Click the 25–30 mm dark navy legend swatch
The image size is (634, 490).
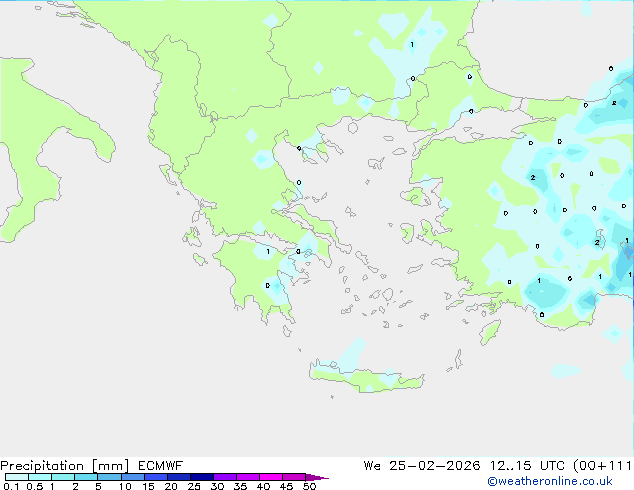click(201, 477)
